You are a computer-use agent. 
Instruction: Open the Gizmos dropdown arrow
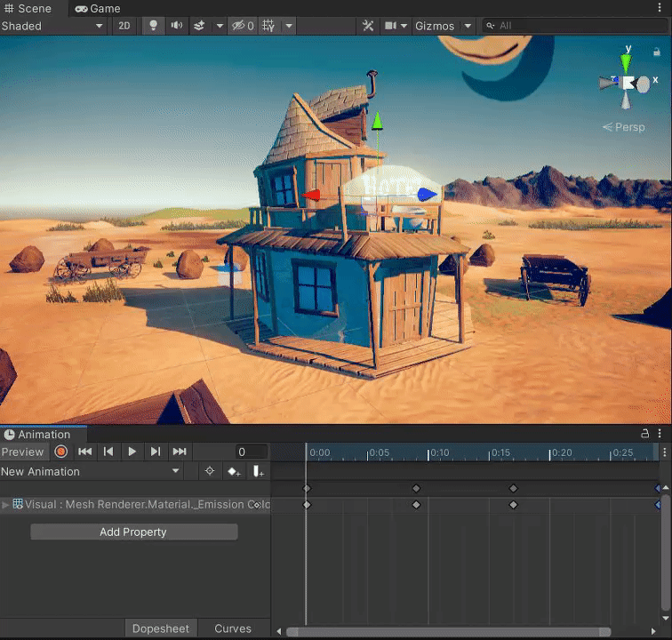[x=468, y=26]
